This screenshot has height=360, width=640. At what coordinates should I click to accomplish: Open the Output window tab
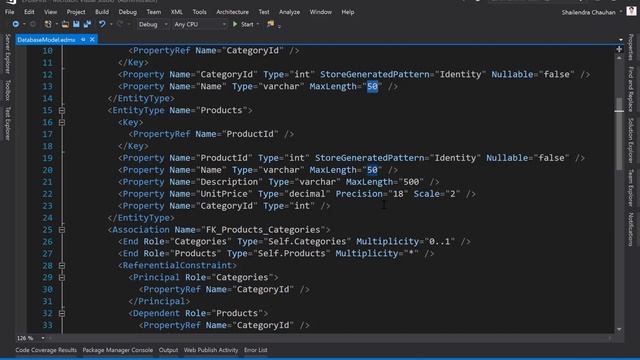[168, 350]
